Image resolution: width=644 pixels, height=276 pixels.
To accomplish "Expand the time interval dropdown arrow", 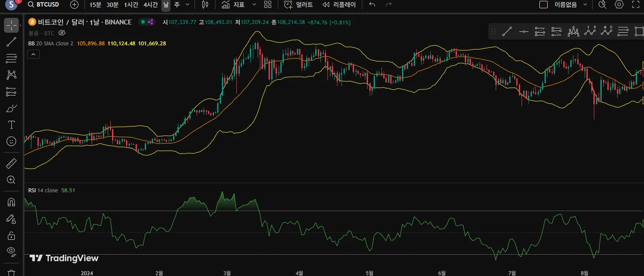I will [187, 5].
